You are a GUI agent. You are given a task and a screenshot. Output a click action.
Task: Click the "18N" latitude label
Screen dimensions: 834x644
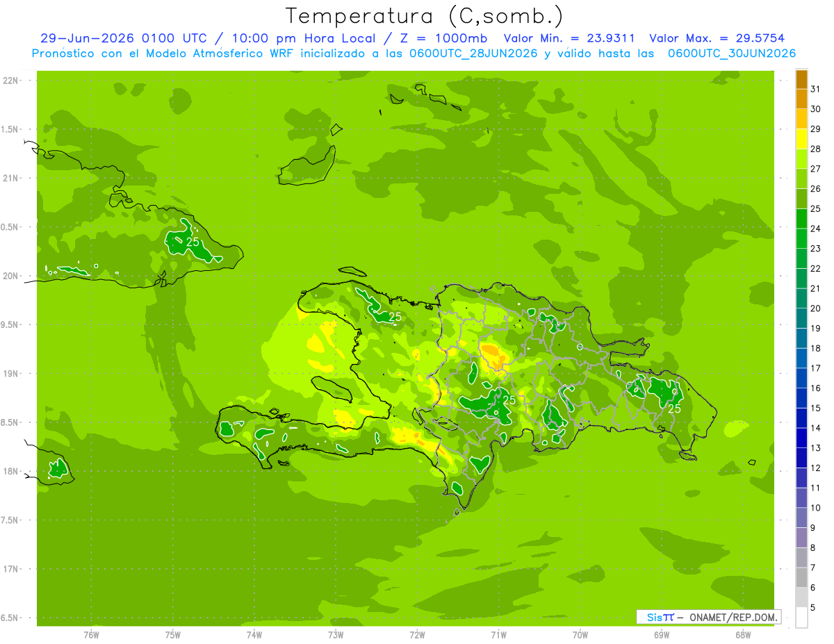pyautogui.click(x=11, y=471)
